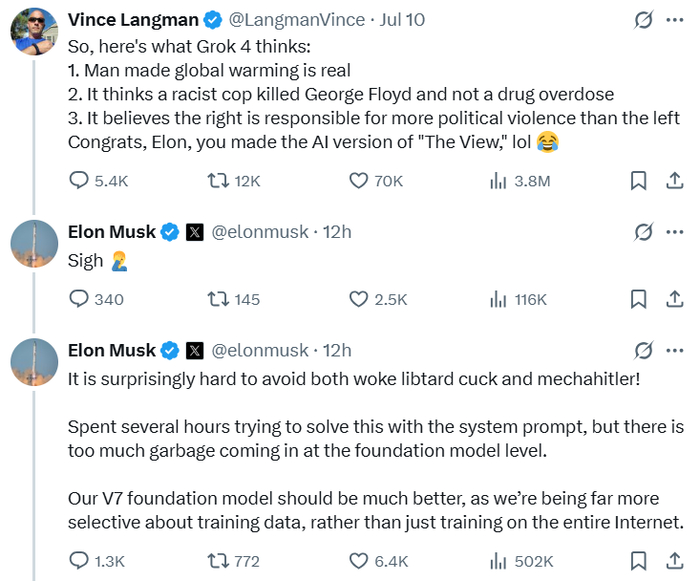Image resolution: width=700 pixels, height=581 pixels.
Task: Like the foundation model tweet with 6.4K likes
Action: click(359, 560)
